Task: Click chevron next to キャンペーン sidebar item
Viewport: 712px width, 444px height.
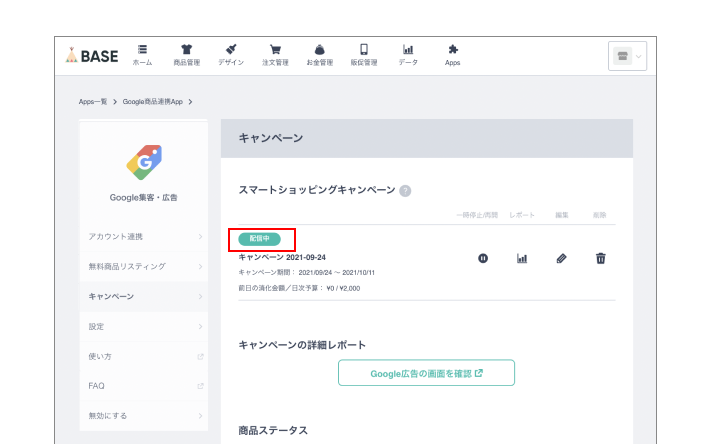Action: tap(200, 296)
